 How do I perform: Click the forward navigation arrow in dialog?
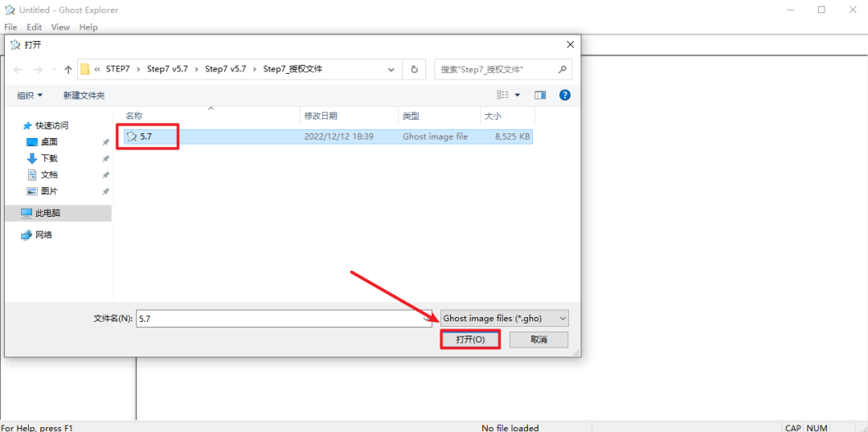39,69
